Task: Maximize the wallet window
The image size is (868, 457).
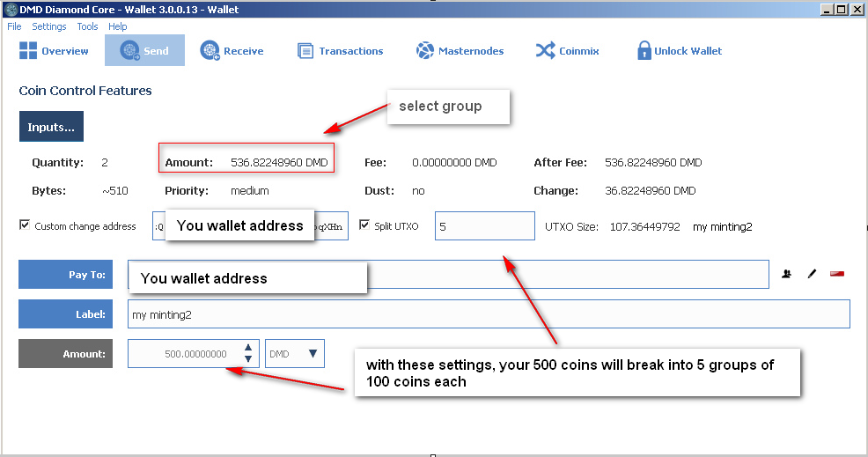Action: [841, 10]
